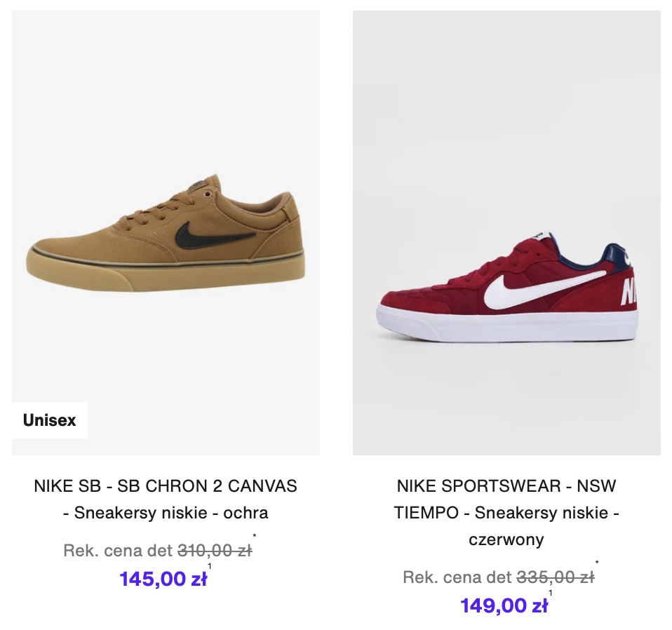
Task: Click the asterisk footnote after 310,00 zł
Action: click(x=255, y=537)
